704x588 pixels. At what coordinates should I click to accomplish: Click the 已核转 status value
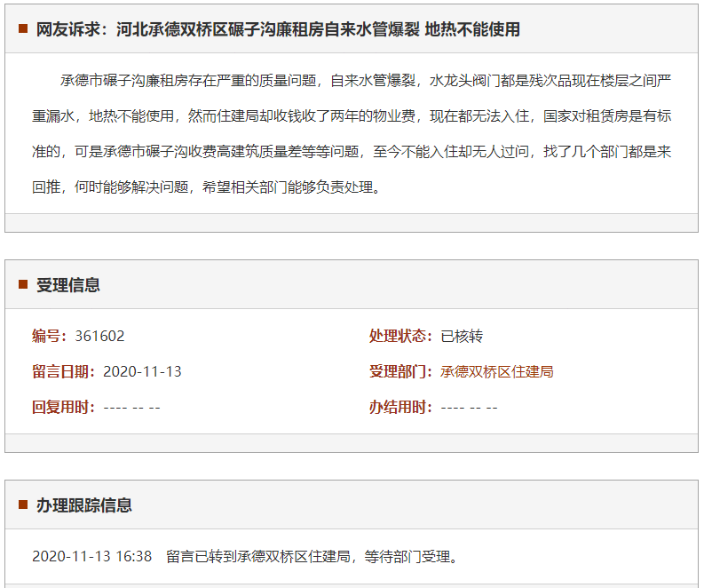pos(462,336)
